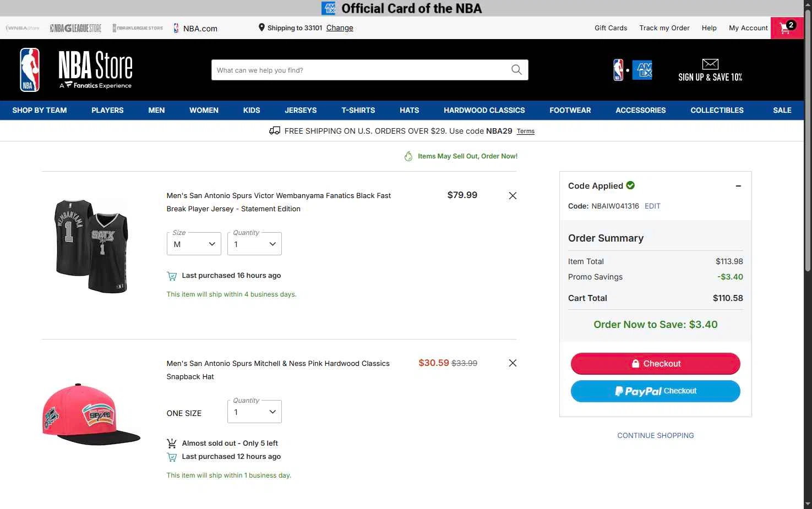
Task: Open the Jerseys menu
Action: pyautogui.click(x=301, y=110)
